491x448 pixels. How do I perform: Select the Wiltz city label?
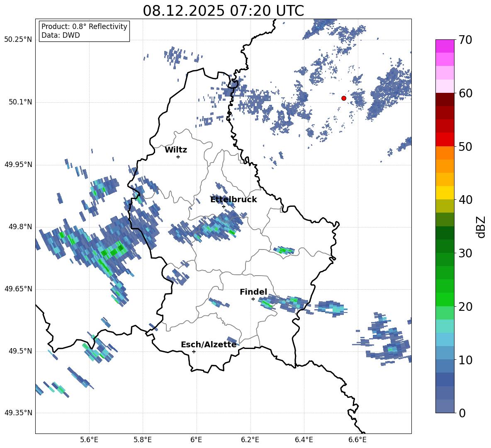click(x=176, y=150)
